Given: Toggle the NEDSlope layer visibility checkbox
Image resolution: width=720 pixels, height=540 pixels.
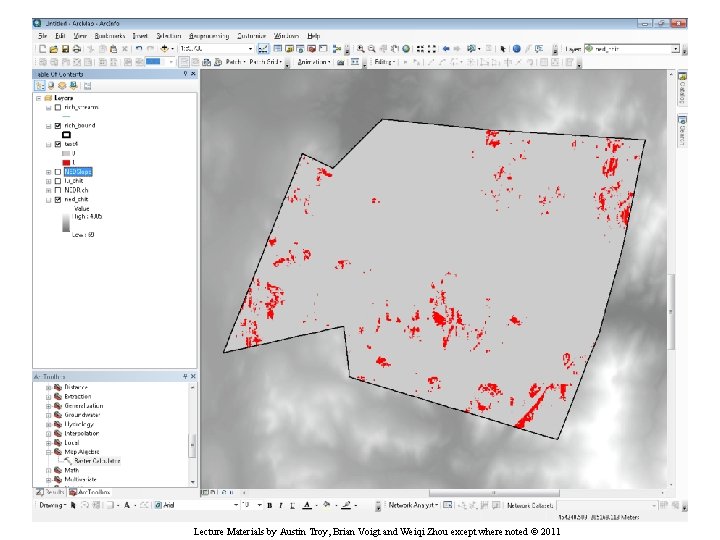Looking at the screenshot, I should (58, 172).
